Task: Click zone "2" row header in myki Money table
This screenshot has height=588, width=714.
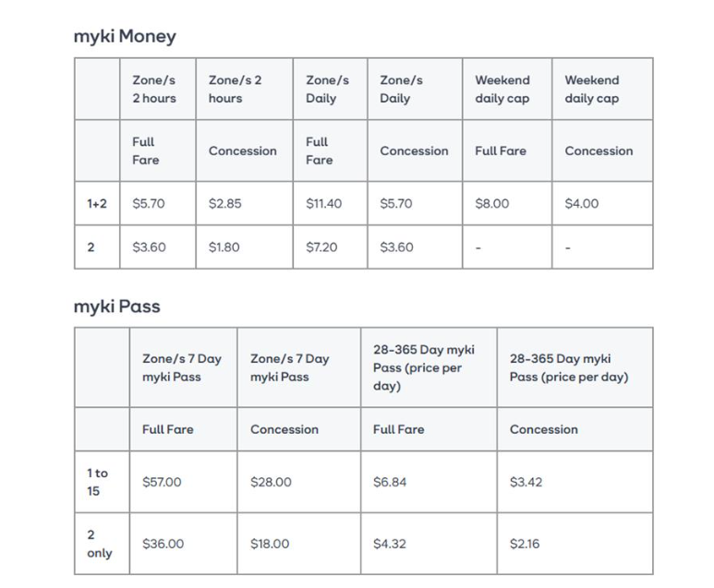Action: tap(91, 246)
